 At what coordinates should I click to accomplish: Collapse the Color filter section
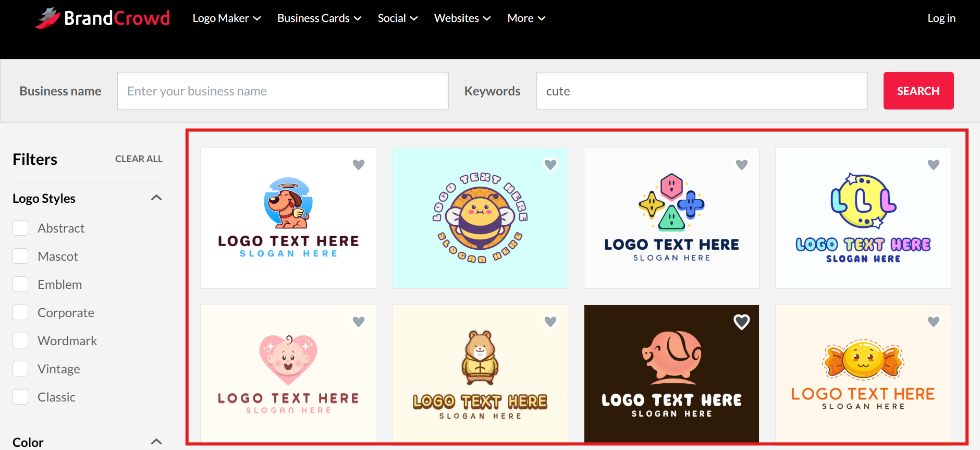coord(156,442)
